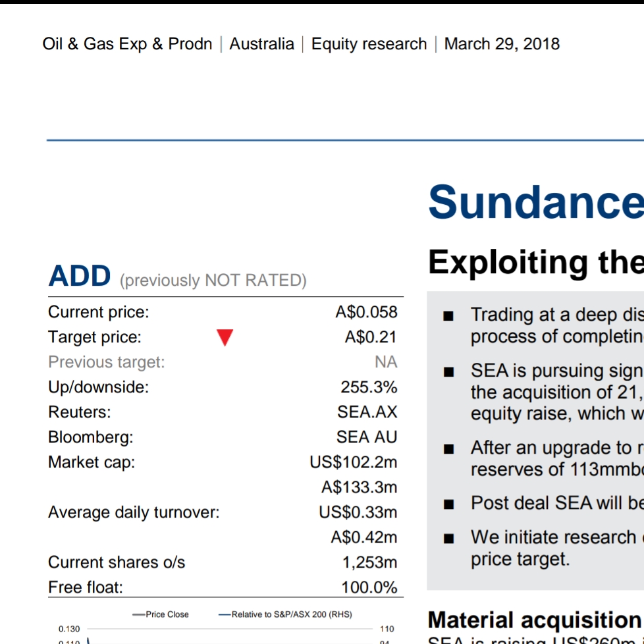Image resolution: width=644 pixels, height=644 pixels.
Task: Click the bullet starting 'We initiate research'
Action: pos(543,549)
